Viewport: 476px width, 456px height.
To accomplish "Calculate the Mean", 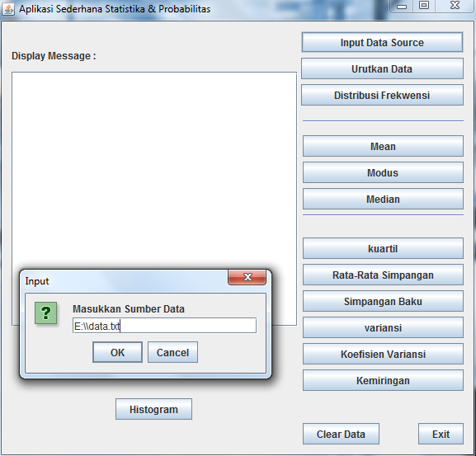I will tap(383, 146).
